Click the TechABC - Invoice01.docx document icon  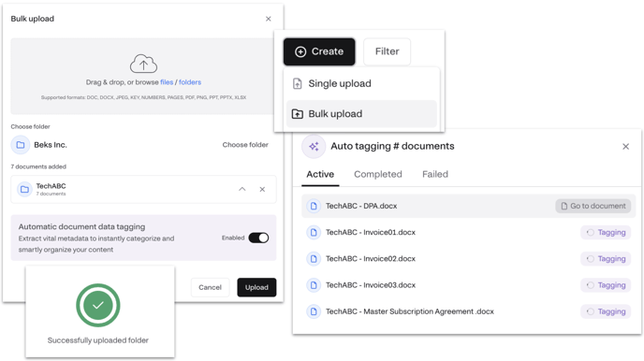click(x=314, y=232)
